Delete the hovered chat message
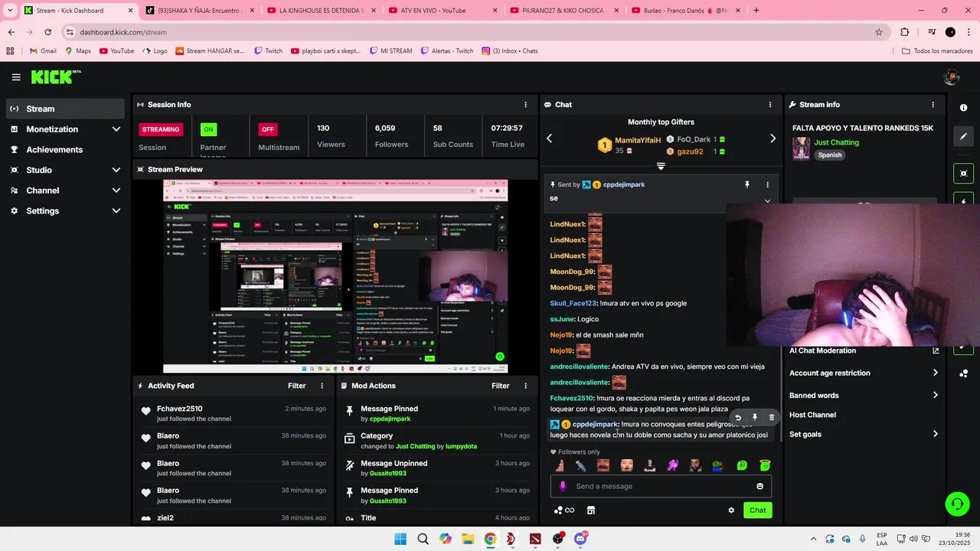Viewport: 980px width, 551px height. [772, 418]
